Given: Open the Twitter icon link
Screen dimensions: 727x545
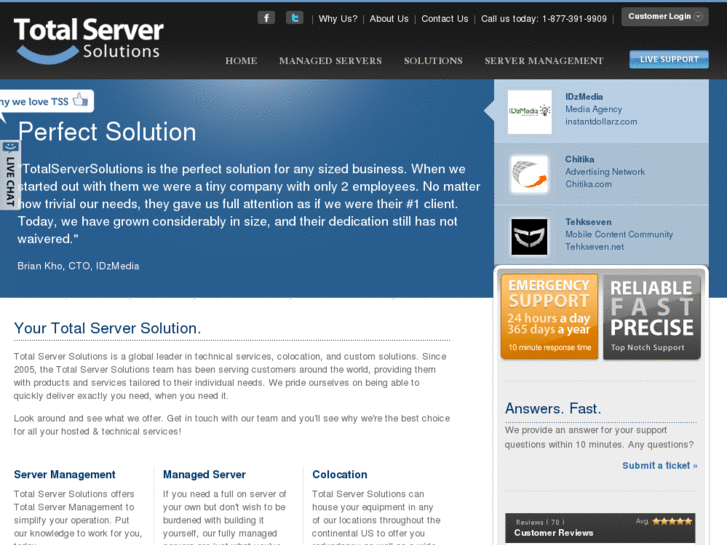Looking at the screenshot, I should point(294,18).
